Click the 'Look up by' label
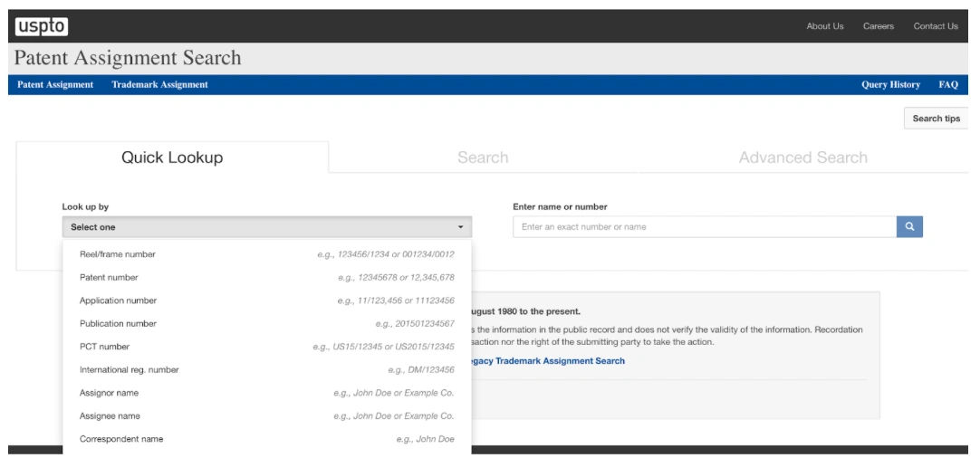The width and height of the screenshot is (980, 458). point(85,206)
